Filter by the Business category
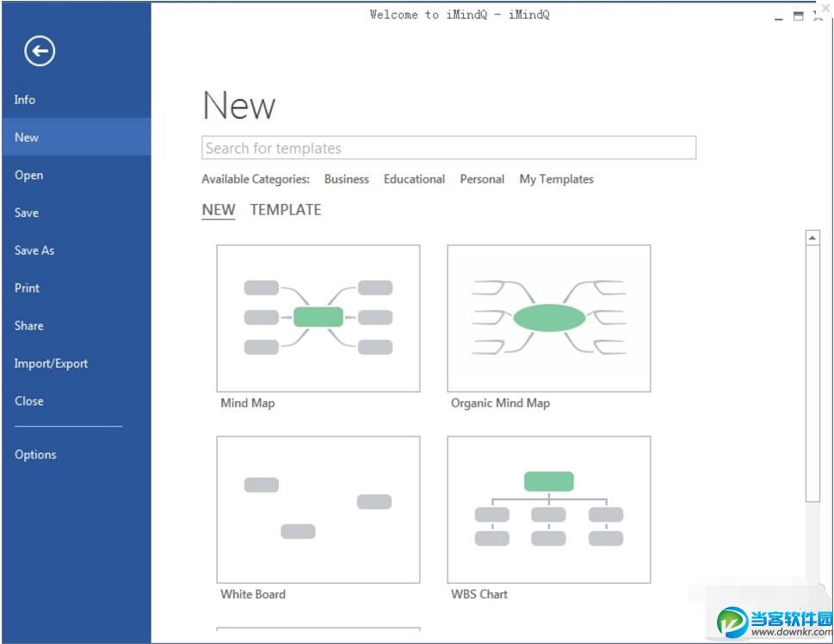 (x=346, y=179)
